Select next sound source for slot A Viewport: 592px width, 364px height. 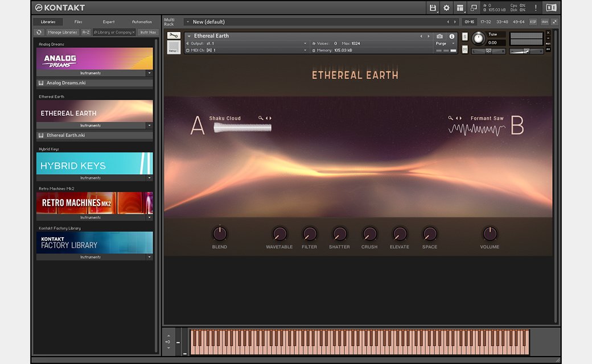tap(270, 118)
